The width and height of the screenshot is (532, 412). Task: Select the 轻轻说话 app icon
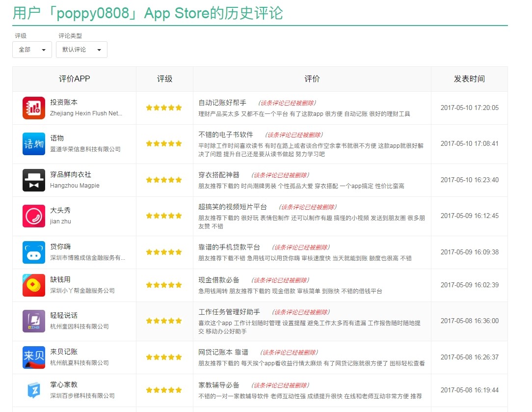(34, 321)
